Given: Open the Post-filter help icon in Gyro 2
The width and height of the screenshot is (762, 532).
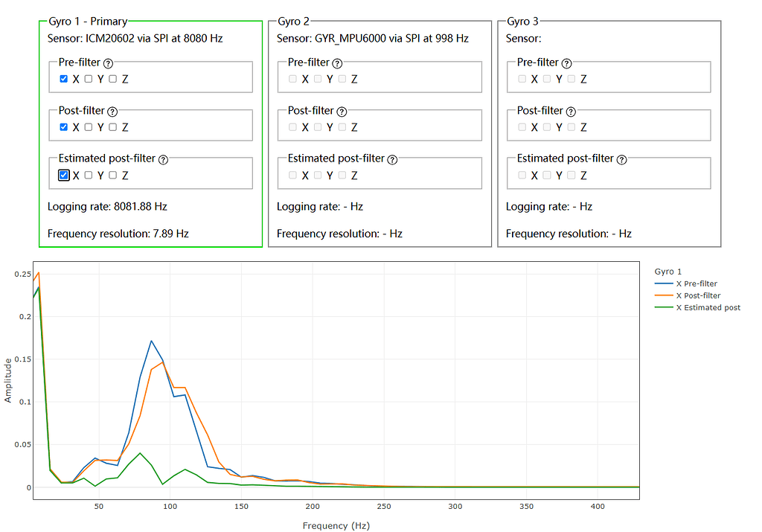Looking at the screenshot, I should [343, 111].
